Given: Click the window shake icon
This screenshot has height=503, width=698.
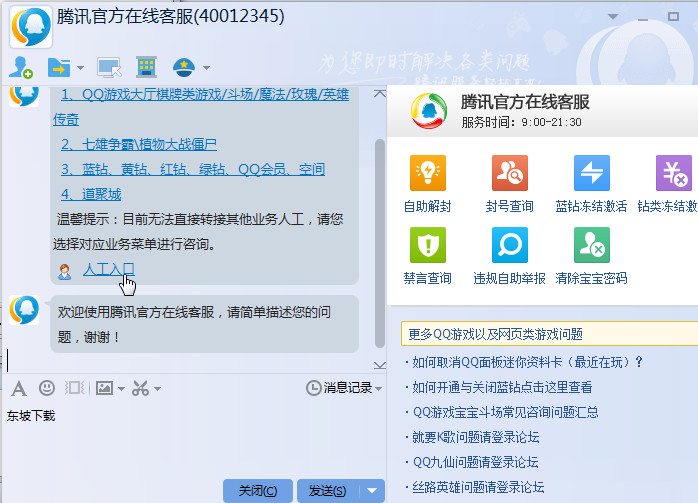Looking at the screenshot, I should click(x=74, y=388).
